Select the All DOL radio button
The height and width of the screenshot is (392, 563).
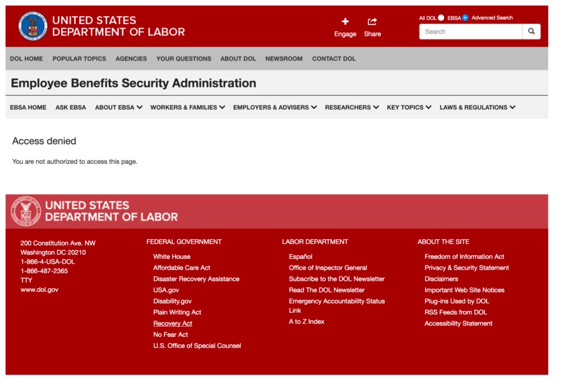click(x=441, y=18)
